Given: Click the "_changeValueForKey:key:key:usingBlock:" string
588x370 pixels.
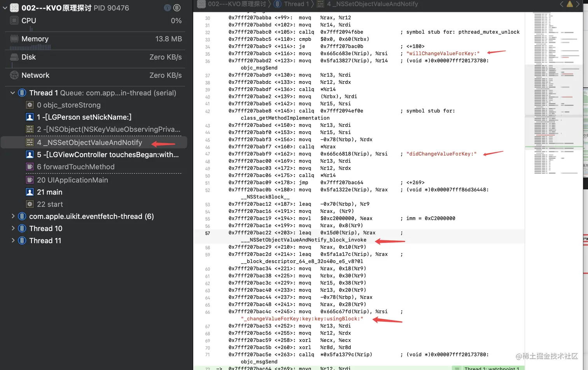Looking at the screenshot, I should 302,319.
